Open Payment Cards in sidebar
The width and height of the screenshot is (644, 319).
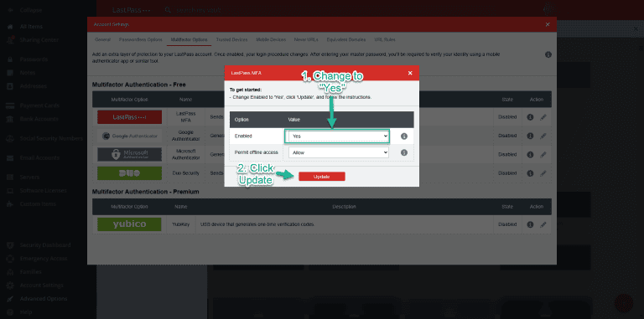pyautogui.click(x=39, y=105)
